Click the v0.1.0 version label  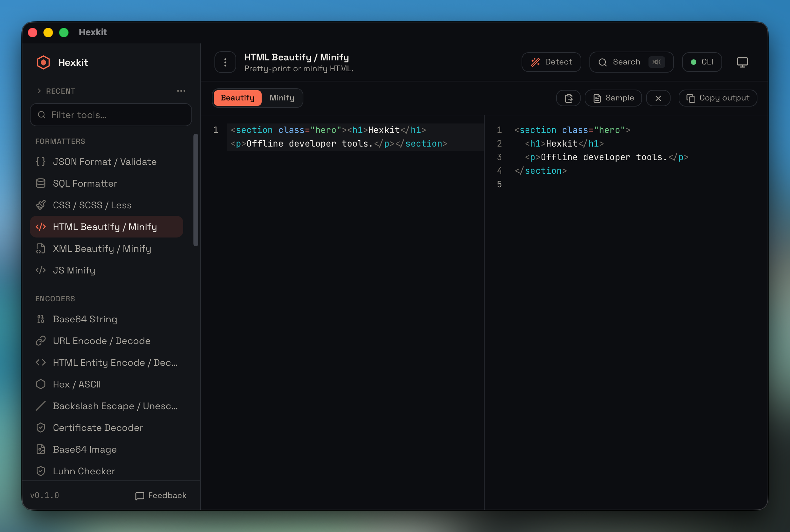click(x=45, y=496)
